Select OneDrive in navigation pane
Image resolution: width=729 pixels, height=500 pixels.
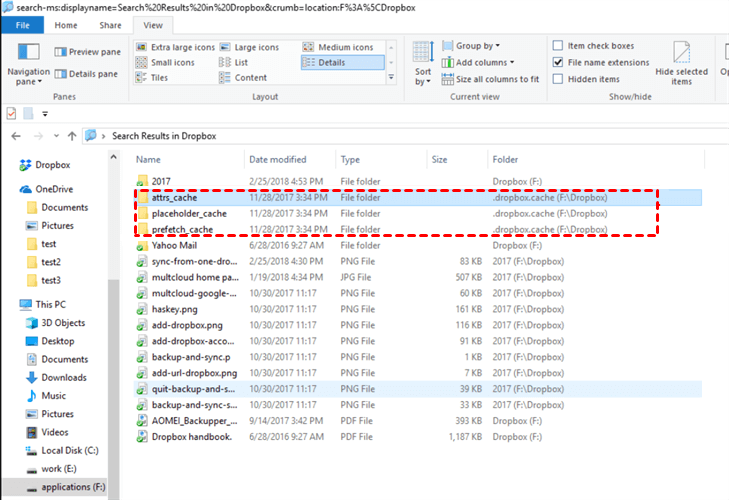[x=46, y=189]
